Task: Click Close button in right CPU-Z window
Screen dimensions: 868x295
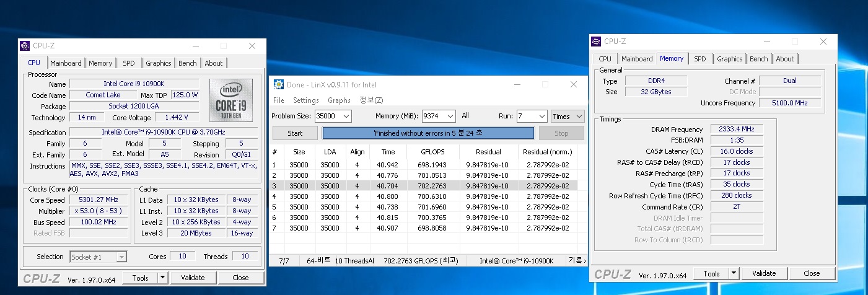Action: point(812,273)
